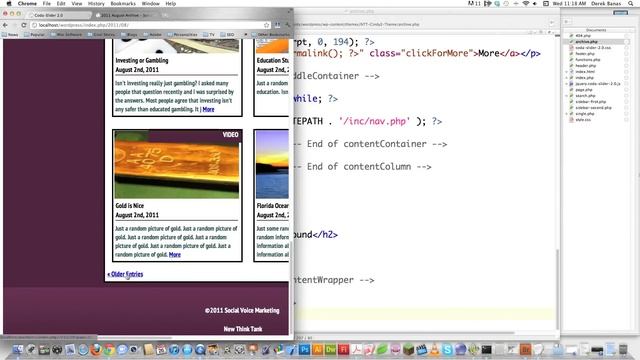
Task: Click the Spotlight search icon in menu bar
Action: pyautogui.click(x=631, y=3)
